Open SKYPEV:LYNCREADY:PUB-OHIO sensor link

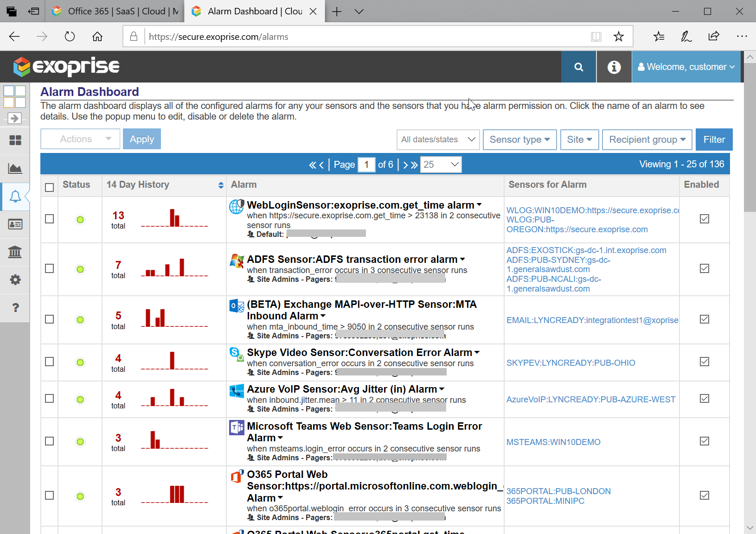click(571, 363)
